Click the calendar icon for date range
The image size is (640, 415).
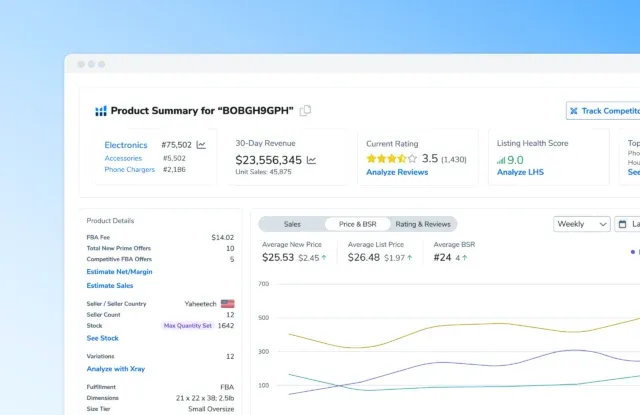[622, 224]
